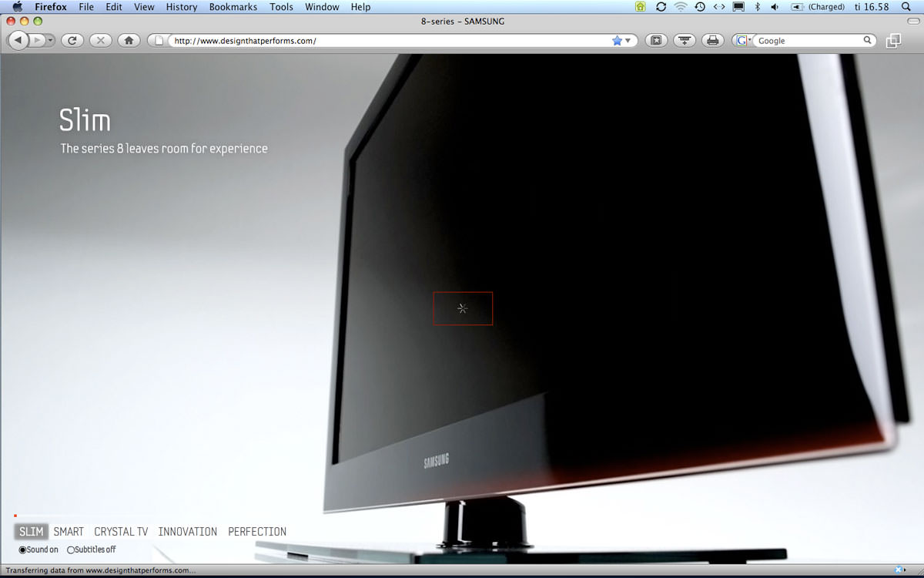Go to the Home page button
The height and width of the screenshot is (578, 924).
point(129,40)
